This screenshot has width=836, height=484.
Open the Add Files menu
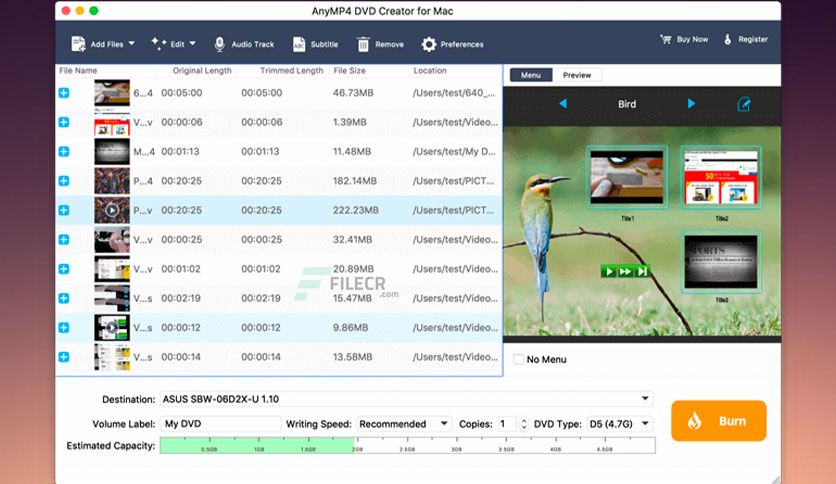click(x=102, y=44)
